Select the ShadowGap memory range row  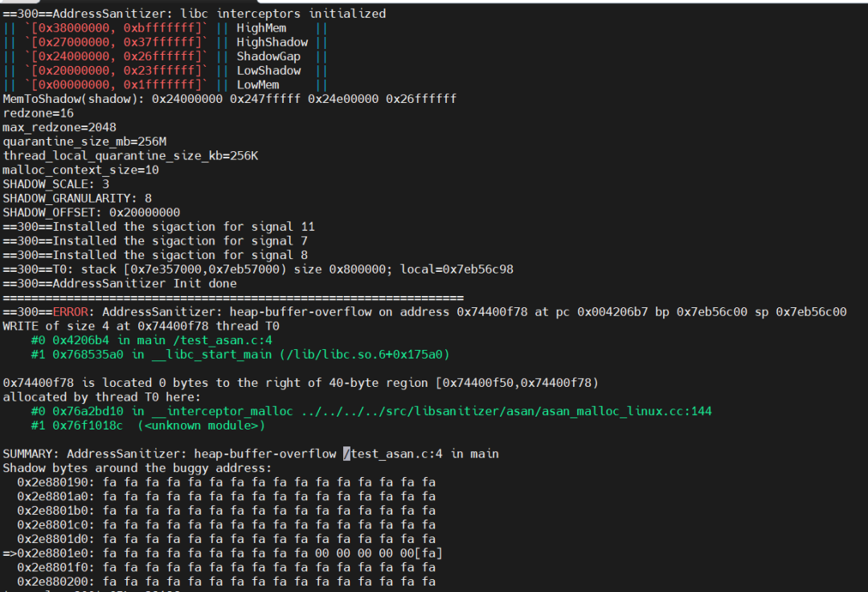[x=165, y=56]
